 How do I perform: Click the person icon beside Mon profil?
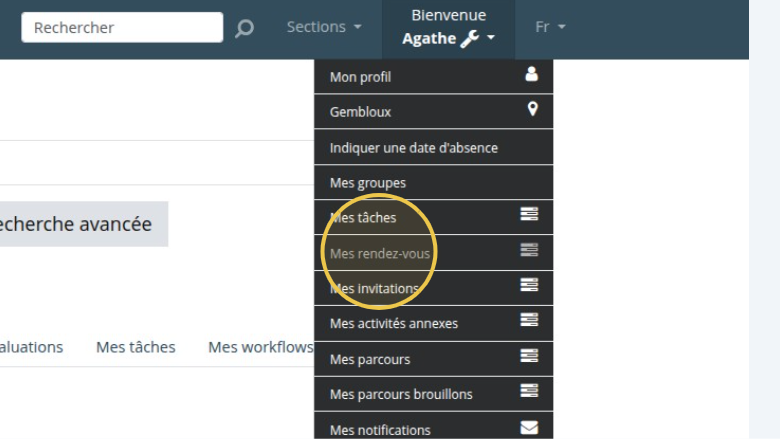[531, 74]
